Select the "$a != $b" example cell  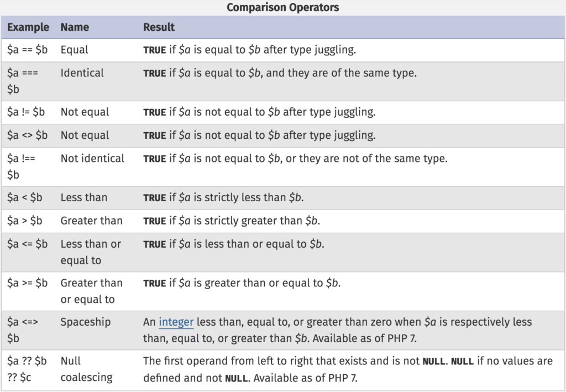(x=26, y=112)
